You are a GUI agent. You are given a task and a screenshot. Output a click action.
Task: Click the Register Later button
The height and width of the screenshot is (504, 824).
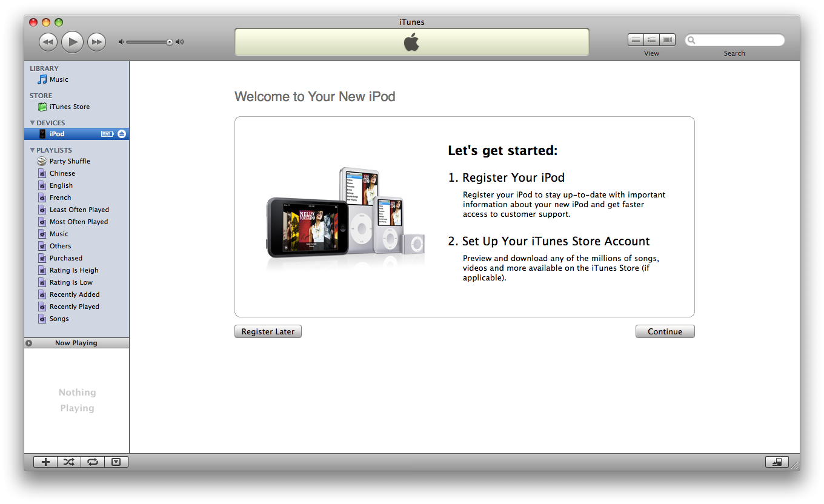tap(268, 331)
